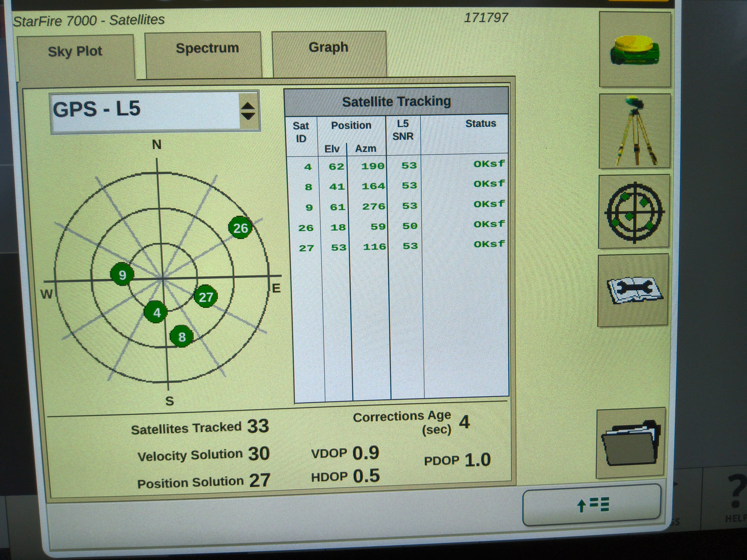The width and height of the screenshot is (747, 560).
Task: Open the Graph tab
Action: 328,48
